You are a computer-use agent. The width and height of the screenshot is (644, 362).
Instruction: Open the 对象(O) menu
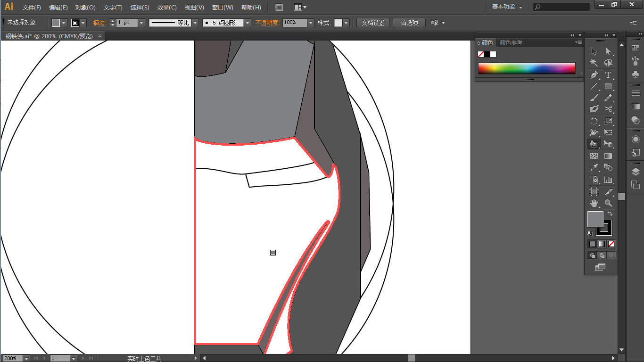click(85, 8)
